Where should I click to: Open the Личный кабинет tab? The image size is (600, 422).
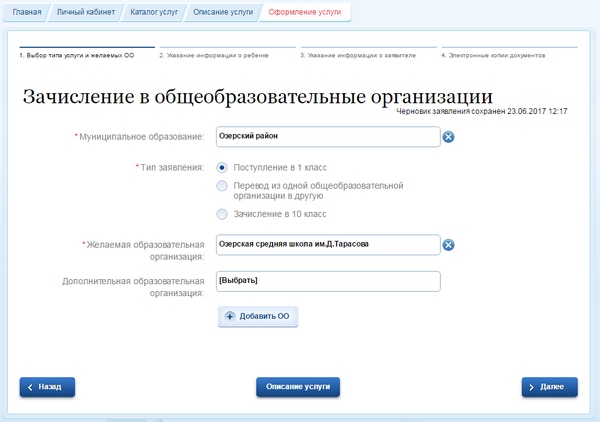coord(86,12)
